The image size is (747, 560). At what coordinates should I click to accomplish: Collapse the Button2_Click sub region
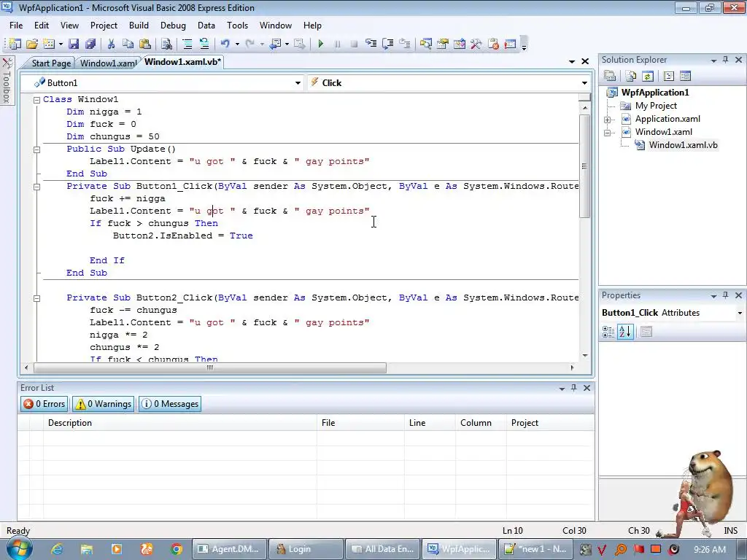(36, 298)
